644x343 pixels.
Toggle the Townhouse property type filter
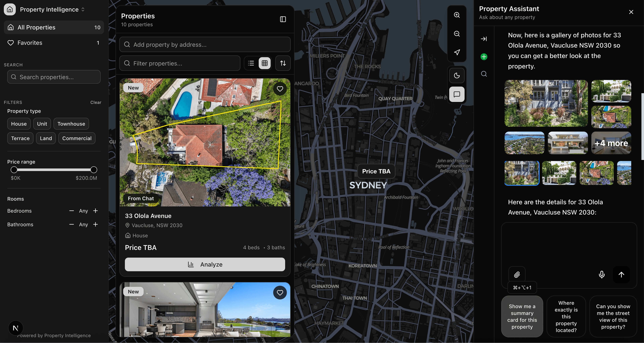(71, 124)
